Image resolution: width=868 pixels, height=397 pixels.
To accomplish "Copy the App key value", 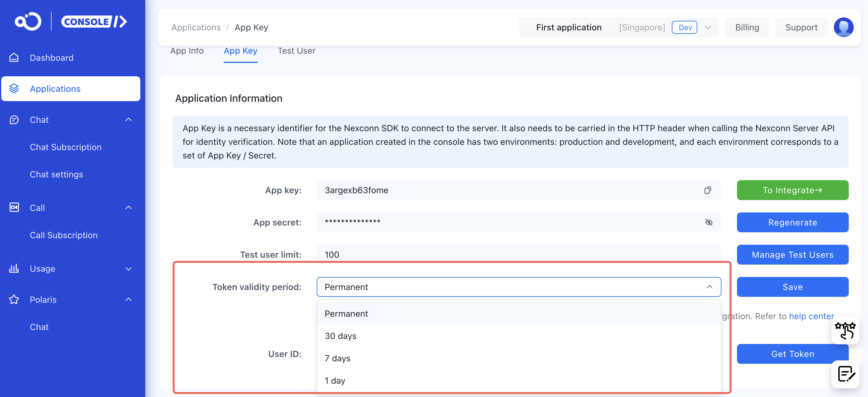I will pos(707,190).
